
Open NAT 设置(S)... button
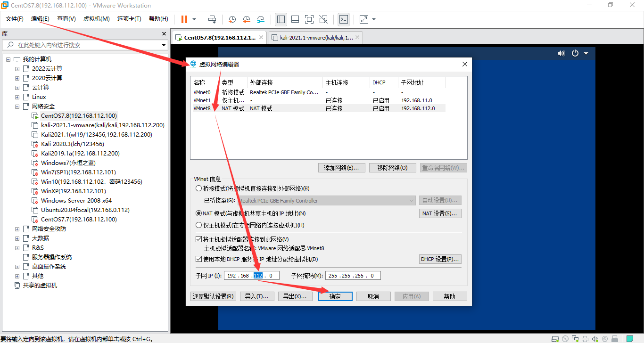[x=440, y=213]
